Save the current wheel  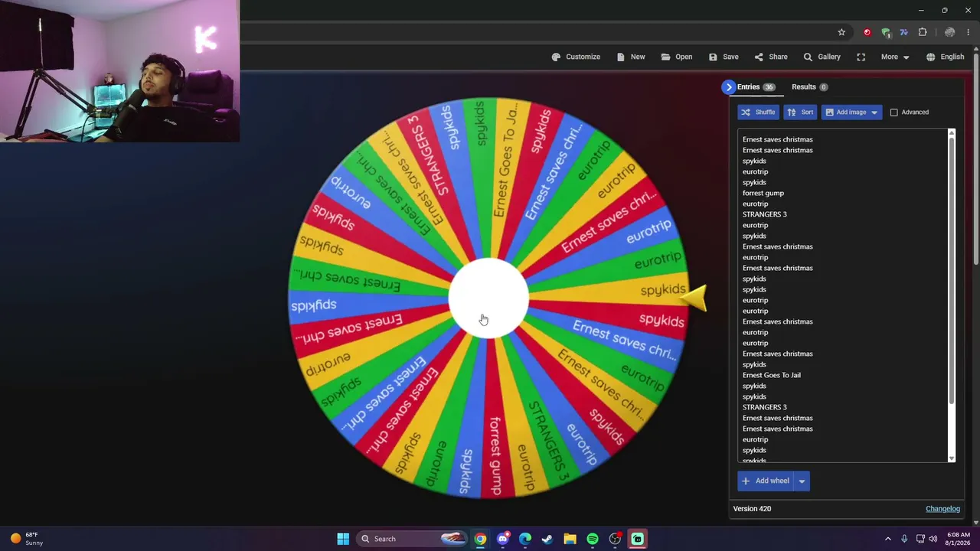724,57
